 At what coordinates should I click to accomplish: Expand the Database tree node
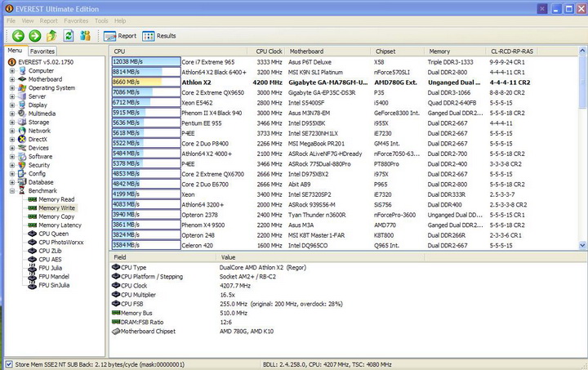click(x=12, y=182)
